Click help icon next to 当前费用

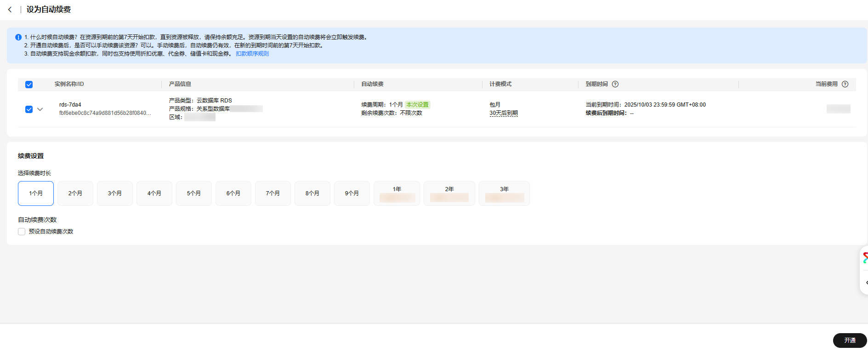845,84
